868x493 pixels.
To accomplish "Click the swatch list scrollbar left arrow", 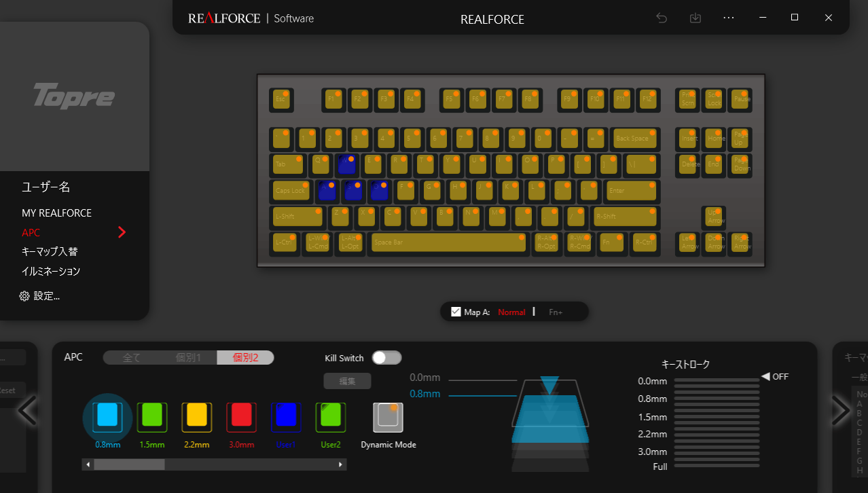I will pyautogui.click(x=88, y=464).
